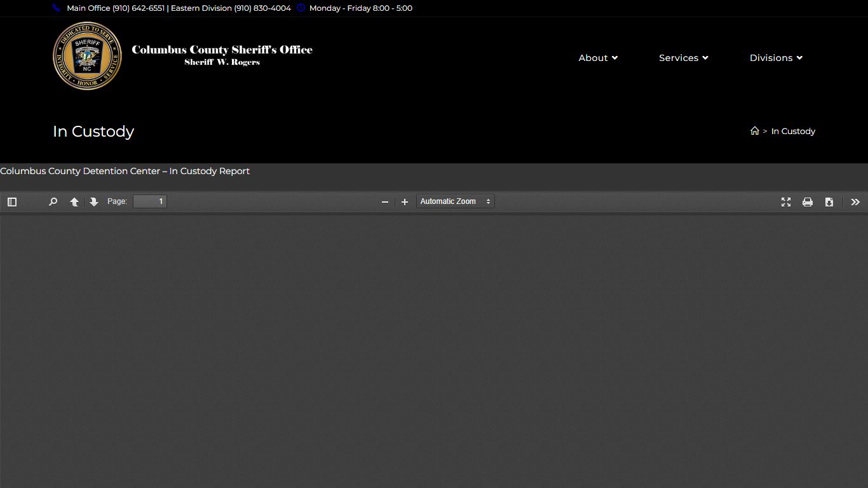Download the PDF document

pyautogui.click(x=829, y=201)
